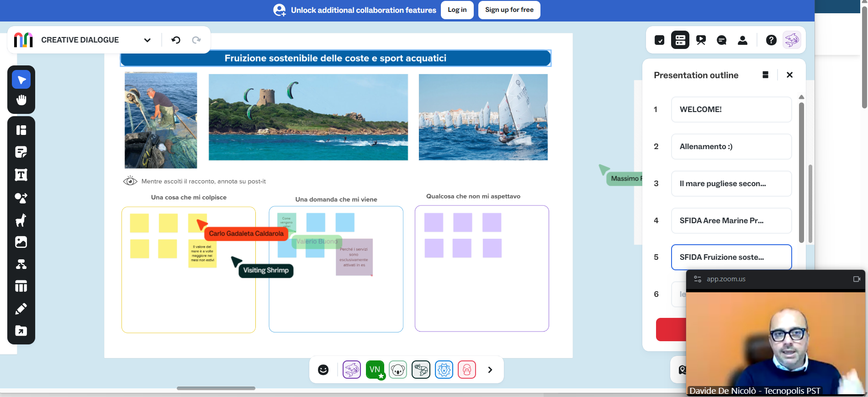Image resolution: width=868 pixels, height=397 pixels.
Task: Select the Text tool
Action: pyautogui.click(x=21, y=175)
